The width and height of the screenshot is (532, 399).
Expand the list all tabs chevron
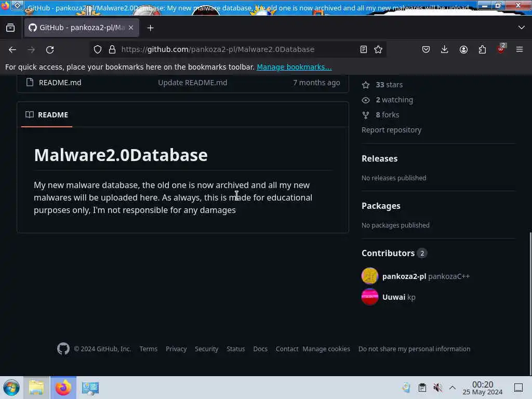coord(522,28)
